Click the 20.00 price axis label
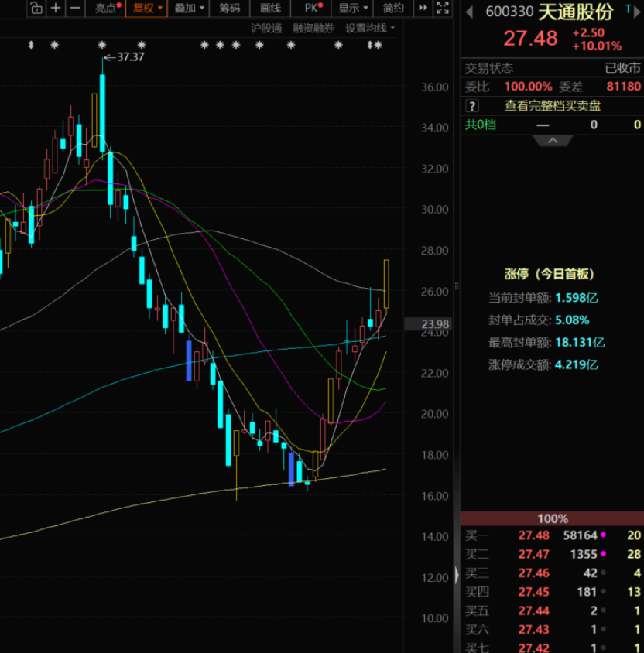The width and height of the screenshot is (644, 653). [434, 414]
